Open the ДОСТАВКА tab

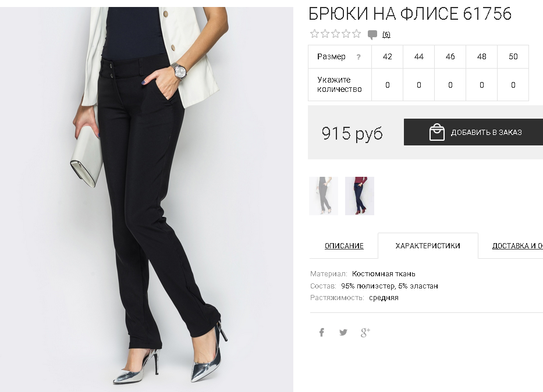[517, 246]
